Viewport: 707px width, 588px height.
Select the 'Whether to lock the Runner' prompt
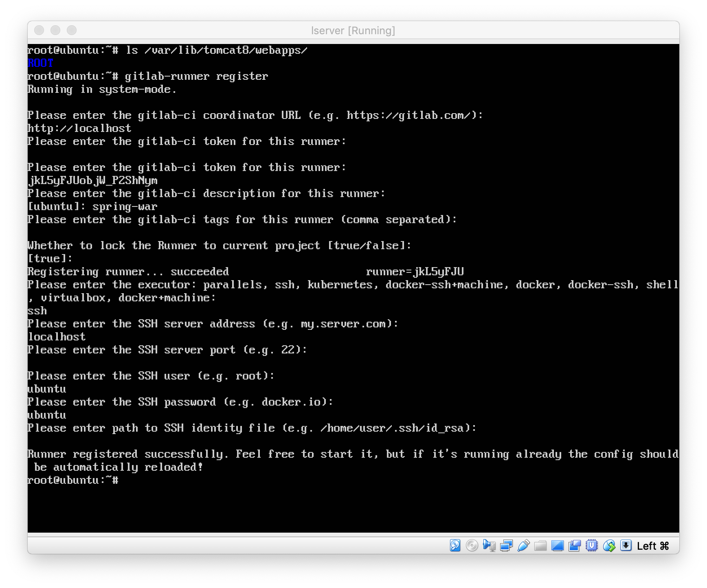(x=220, y=246)
